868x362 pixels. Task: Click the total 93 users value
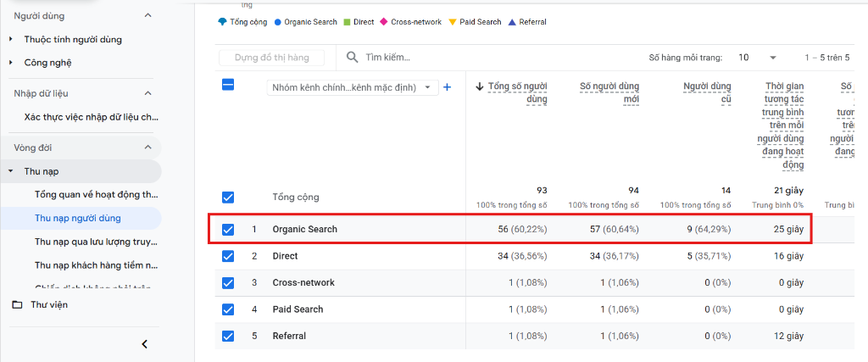click(x=542, y=191)
